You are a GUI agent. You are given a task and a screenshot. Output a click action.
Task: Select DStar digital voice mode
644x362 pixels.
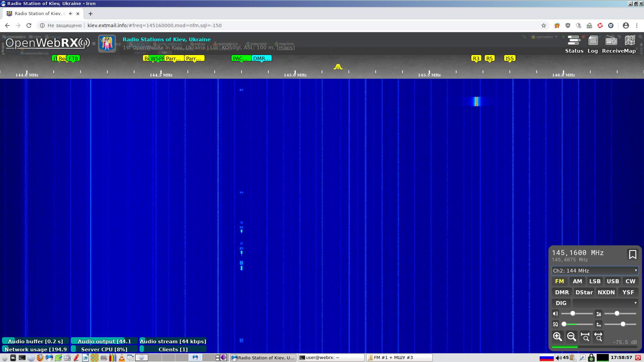[x=584, y=292]
